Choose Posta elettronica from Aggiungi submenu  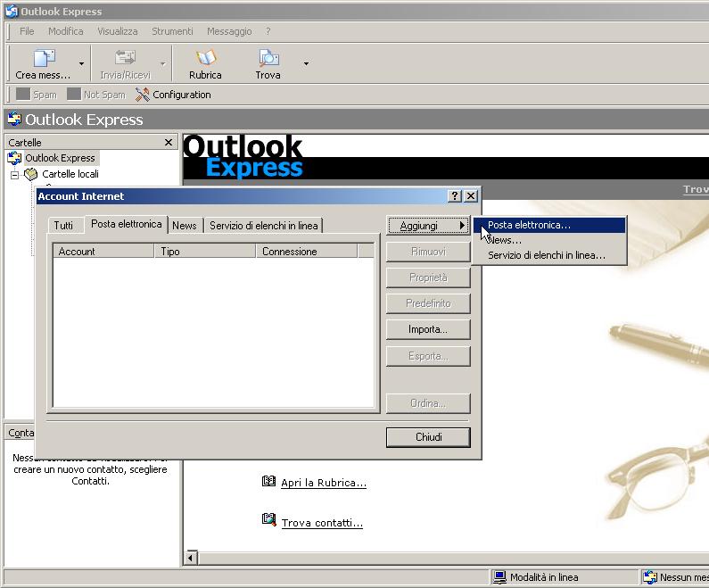[x=529, y=225]
